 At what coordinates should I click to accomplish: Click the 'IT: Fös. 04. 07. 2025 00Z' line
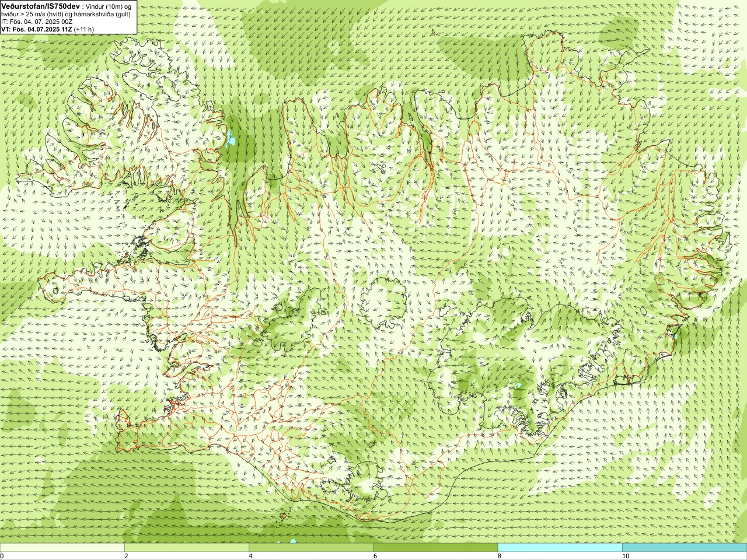coord(37,22)
